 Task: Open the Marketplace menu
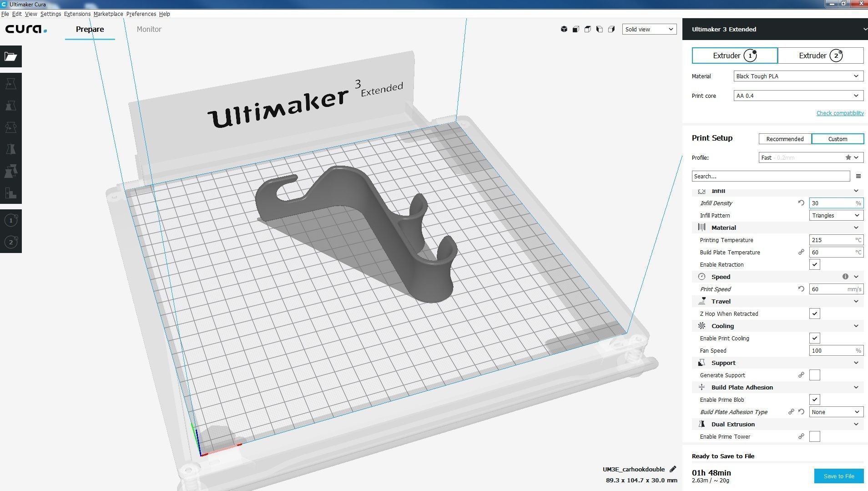[108, 14]
